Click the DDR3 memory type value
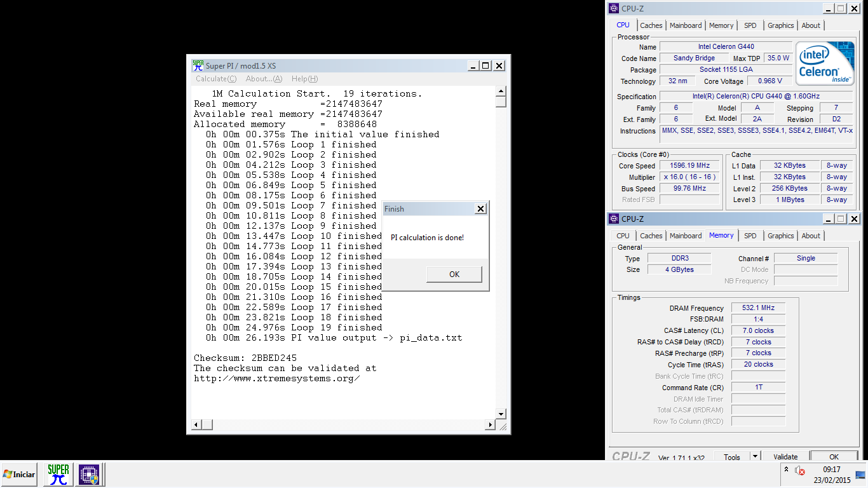Screen dimensions: 868x488 679,259
